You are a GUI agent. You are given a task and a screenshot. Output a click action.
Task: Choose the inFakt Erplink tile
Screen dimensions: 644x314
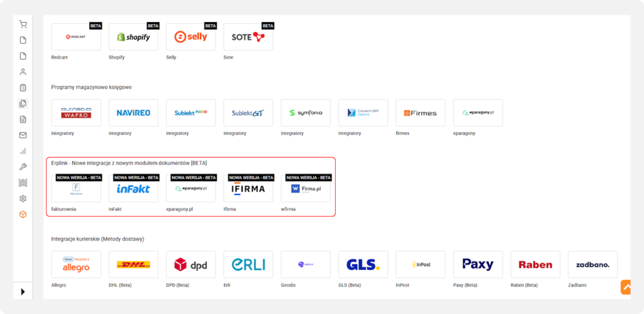click(133, 189)
